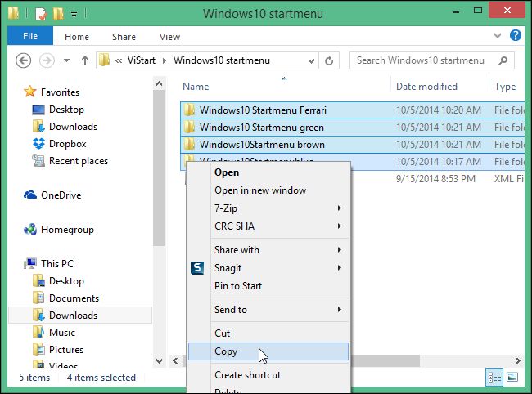Go up one folder level

[85, 60]
